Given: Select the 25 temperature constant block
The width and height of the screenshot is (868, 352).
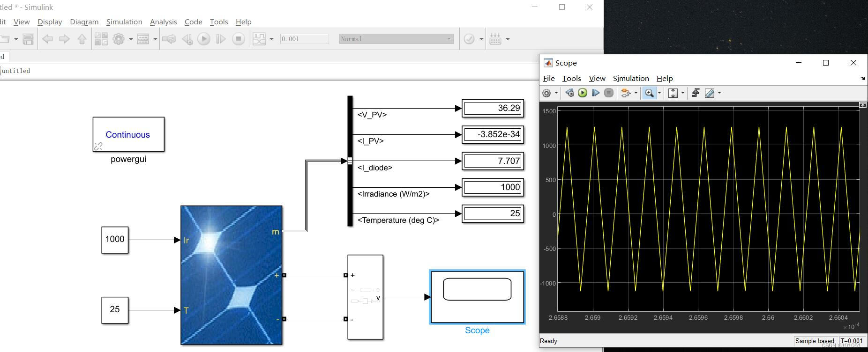Looking at the screenshot, I should pyautogui.click(x=115, y=310).
